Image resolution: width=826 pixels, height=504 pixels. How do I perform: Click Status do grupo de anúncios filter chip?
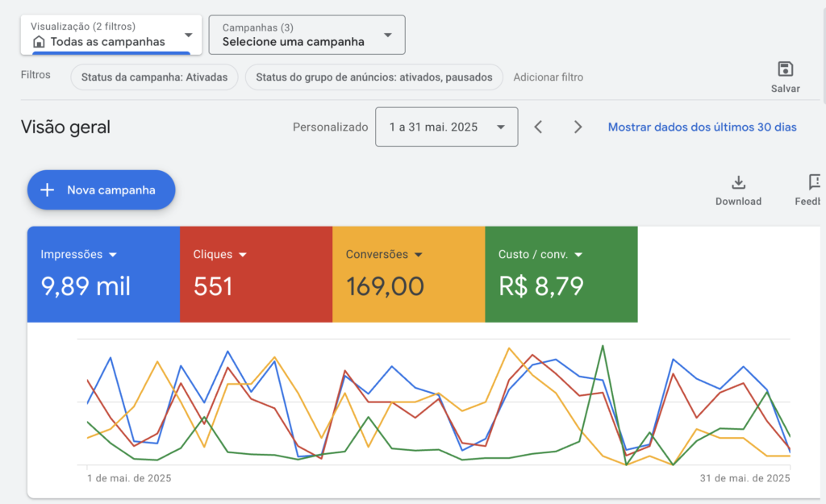pos(374,77)
